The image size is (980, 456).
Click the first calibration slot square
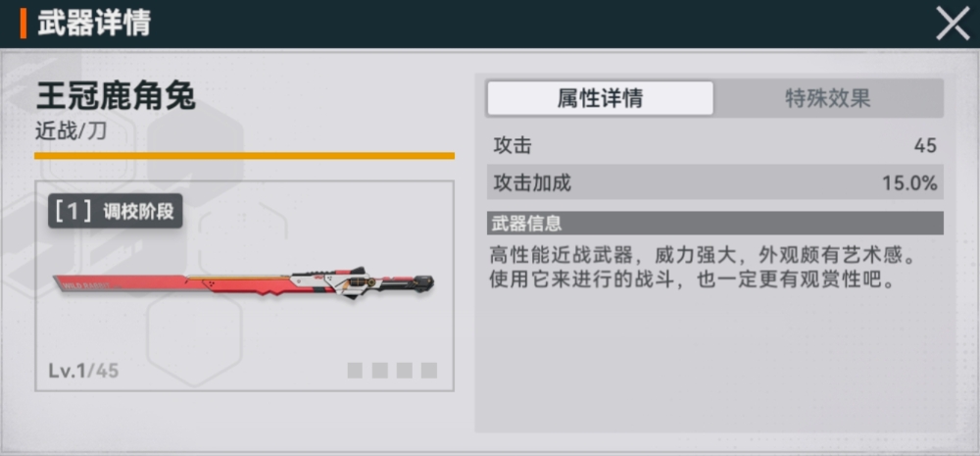pos(355,371)
